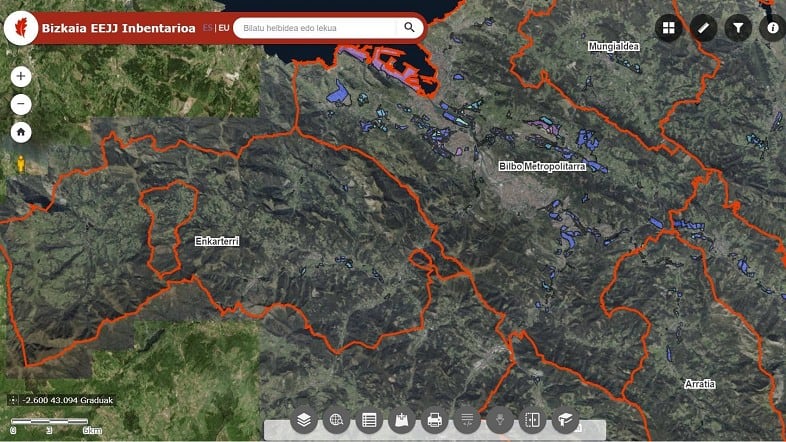The height and width of the screenshot is (442, 786).
Task: Open the swipe layers widget
Action: pos(532,420)
